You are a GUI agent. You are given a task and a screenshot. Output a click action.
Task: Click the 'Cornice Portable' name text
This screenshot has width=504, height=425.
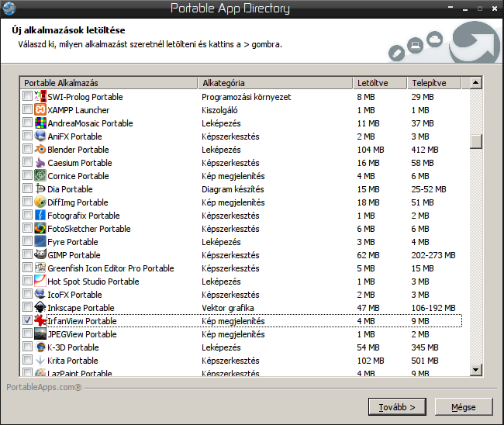click(78, 176)
